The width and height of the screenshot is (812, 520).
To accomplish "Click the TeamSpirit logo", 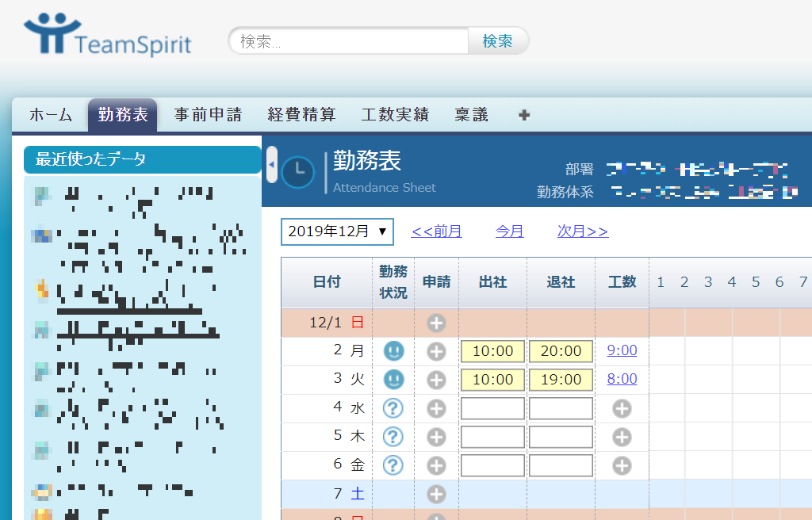I will [x=108, y=34].
